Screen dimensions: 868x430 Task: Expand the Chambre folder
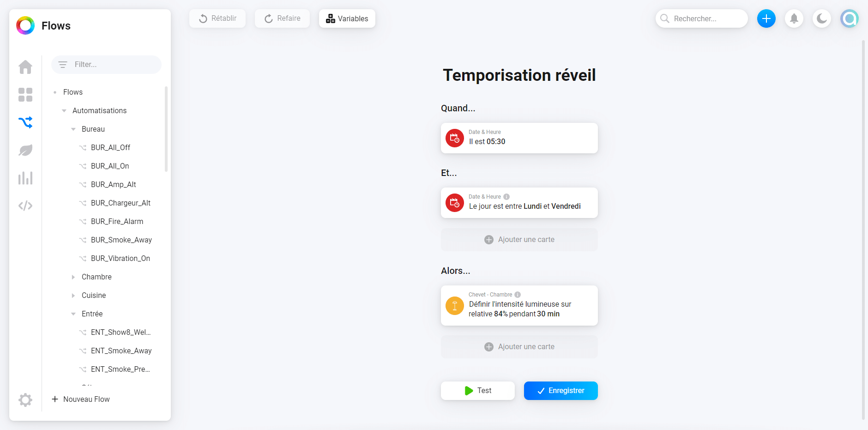click(73, 277)
